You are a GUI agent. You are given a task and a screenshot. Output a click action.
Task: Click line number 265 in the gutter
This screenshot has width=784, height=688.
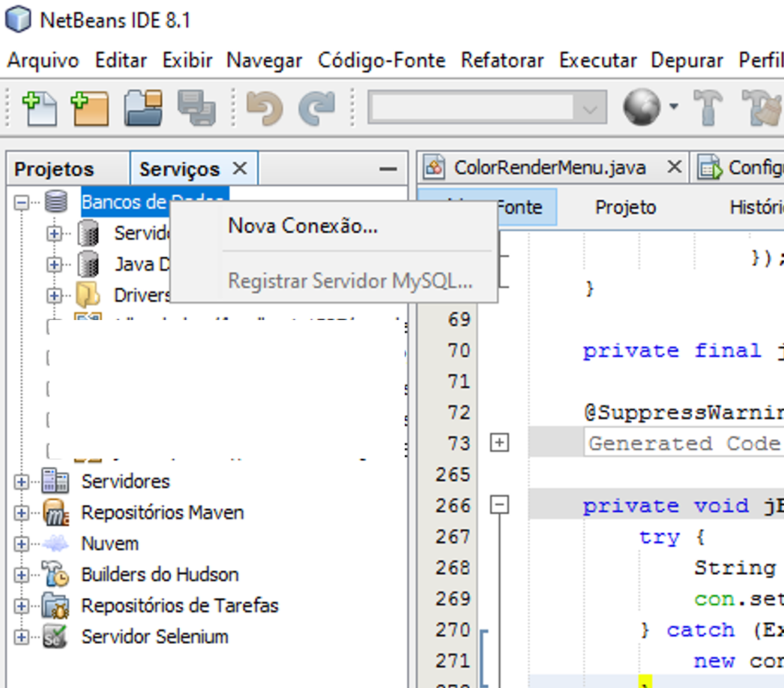coord(453,474)
